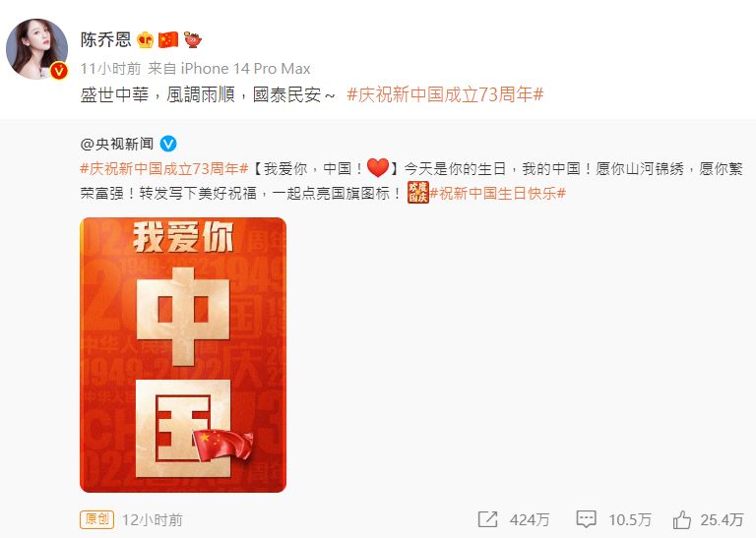Open the 我爱你中国 poster image
The height and width of the screenshot is (538, 756).
click(183, 355)
